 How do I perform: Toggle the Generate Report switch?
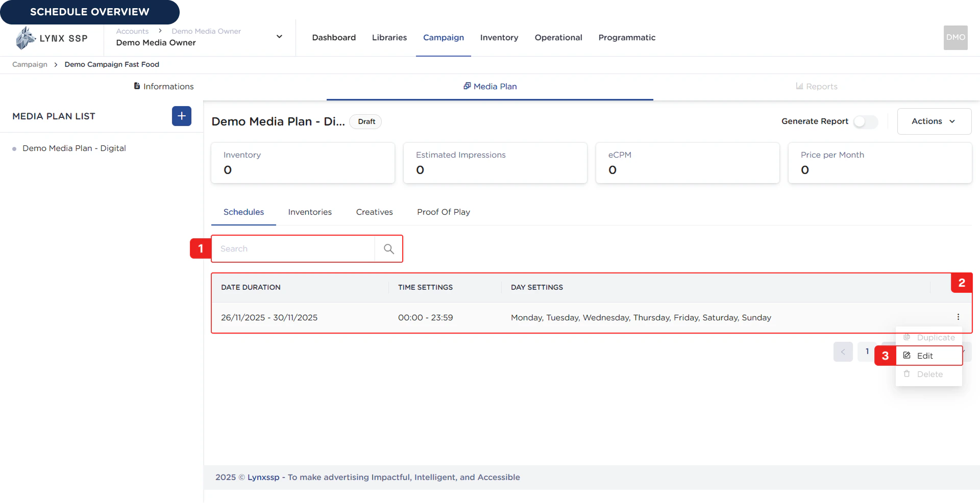tap(866, 121)
